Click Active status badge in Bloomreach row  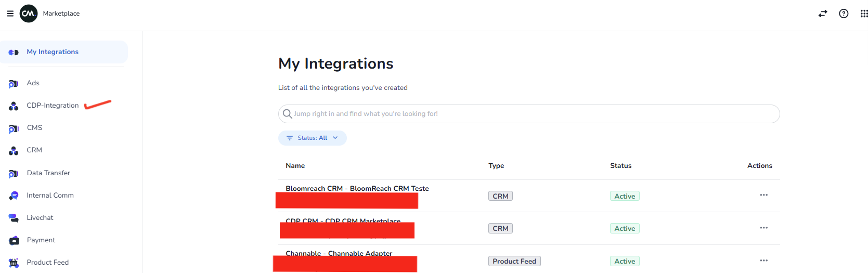(x=625, y=196)
